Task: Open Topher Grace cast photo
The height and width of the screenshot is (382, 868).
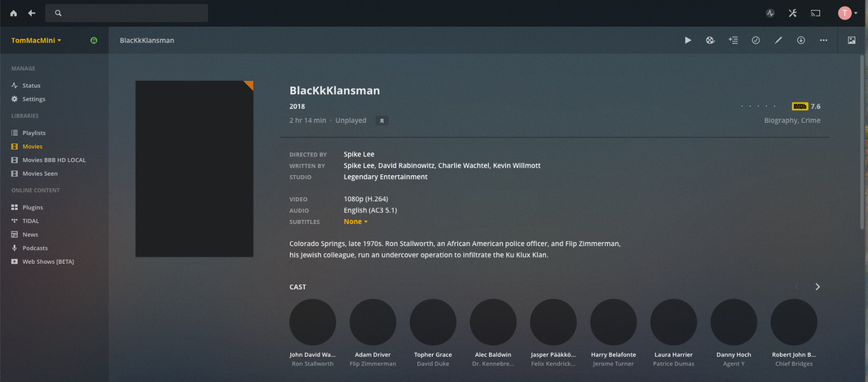Action: [x=433, y=323]
